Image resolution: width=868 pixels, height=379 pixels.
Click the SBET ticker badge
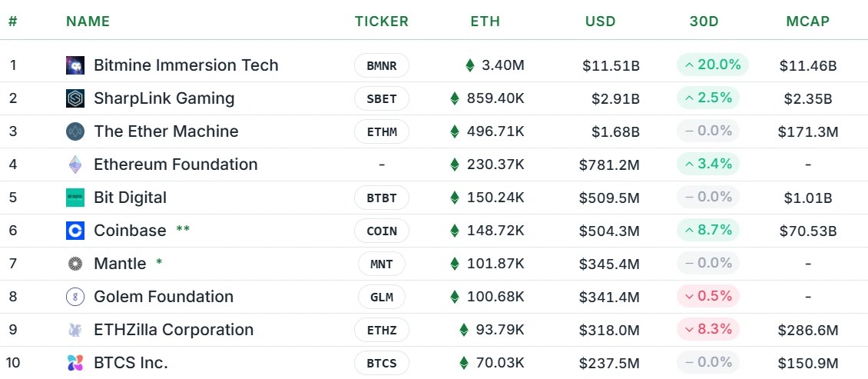(x=382, y=98)
